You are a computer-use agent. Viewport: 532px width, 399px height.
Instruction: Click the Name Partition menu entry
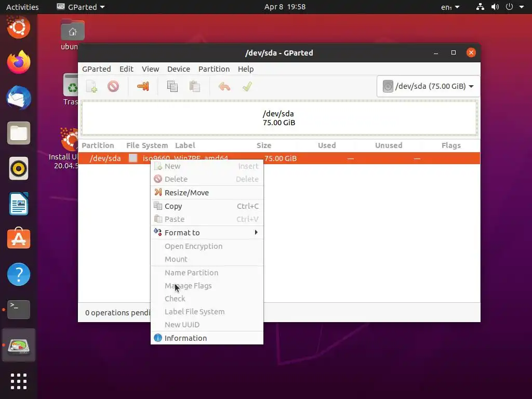click(207, 273)
